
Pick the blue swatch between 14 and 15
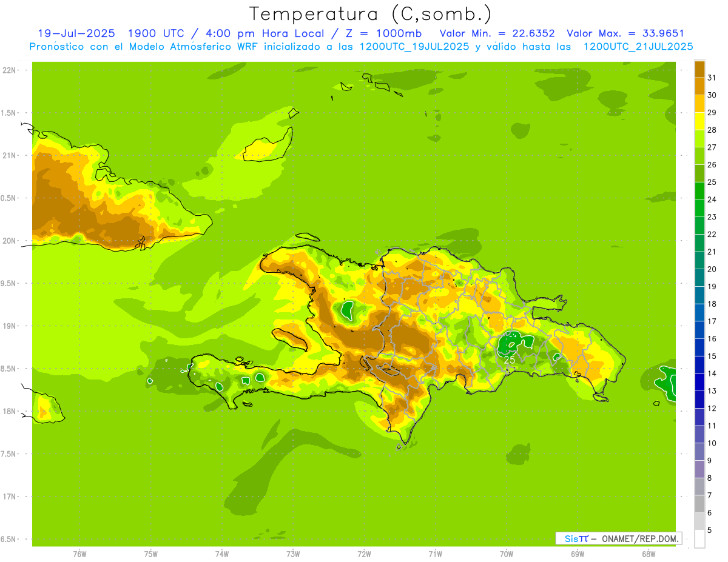[x=699, y=365]
